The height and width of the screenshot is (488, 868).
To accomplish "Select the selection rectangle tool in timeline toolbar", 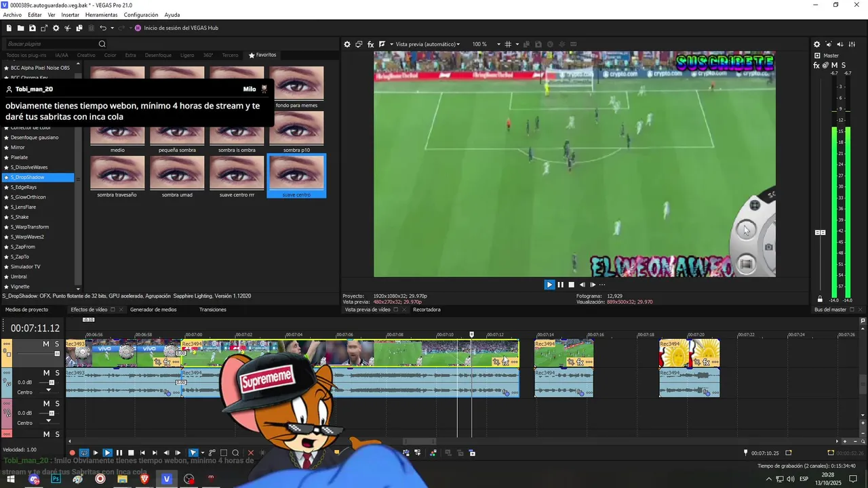I will click(x=224, y=453).
